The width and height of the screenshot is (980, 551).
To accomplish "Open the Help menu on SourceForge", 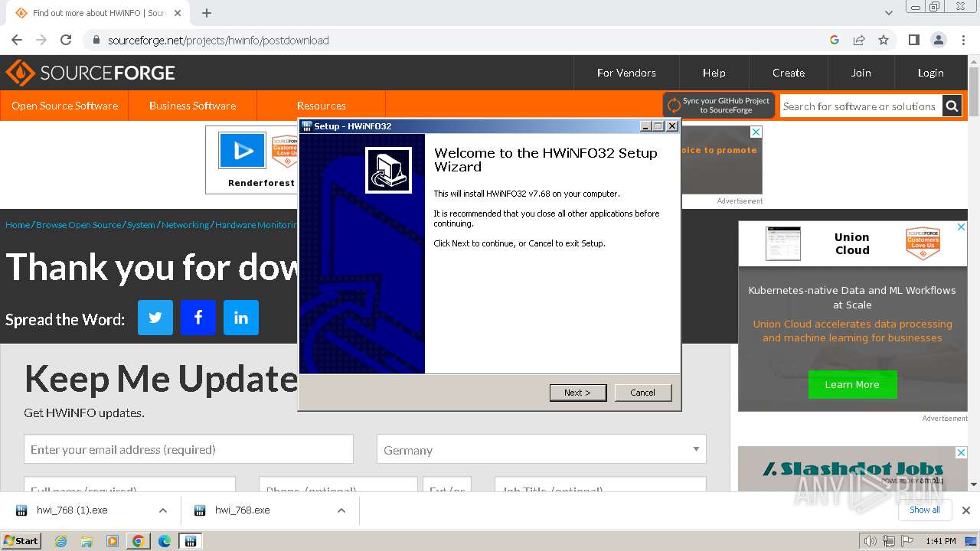I will coord(714,73).
